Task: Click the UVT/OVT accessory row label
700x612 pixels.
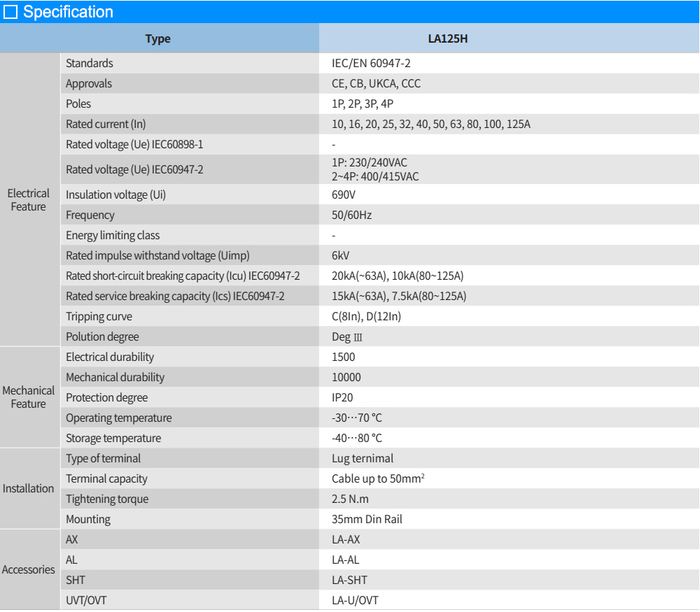Action: click(86, 600)
